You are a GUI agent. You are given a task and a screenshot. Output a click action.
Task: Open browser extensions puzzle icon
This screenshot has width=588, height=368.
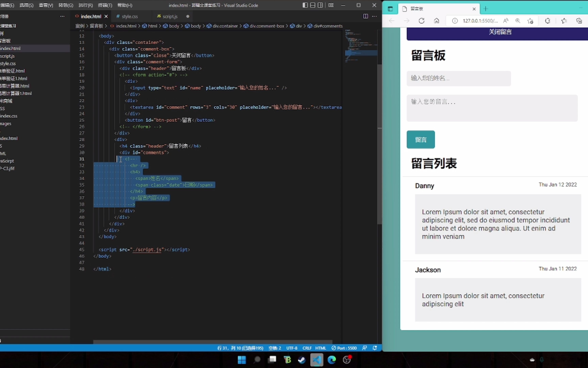(x=548, y=21)
